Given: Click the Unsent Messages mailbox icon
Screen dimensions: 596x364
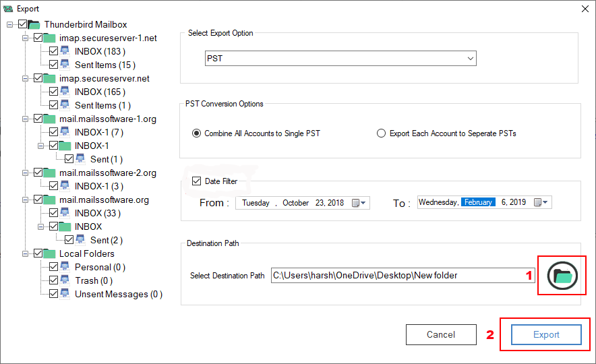Looking at the screenshot, I should (x=65, y=294).
